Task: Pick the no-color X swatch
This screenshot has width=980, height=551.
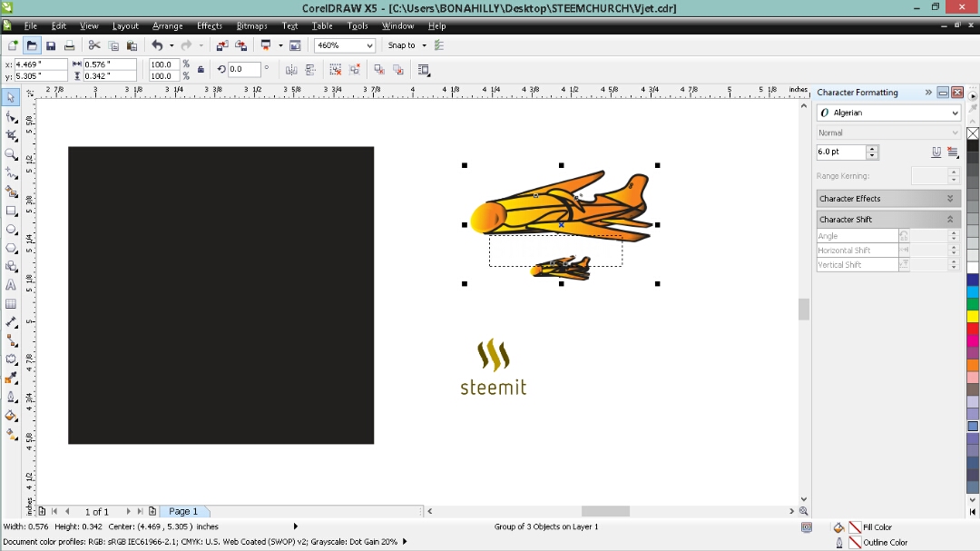Action: click(973, 133)
